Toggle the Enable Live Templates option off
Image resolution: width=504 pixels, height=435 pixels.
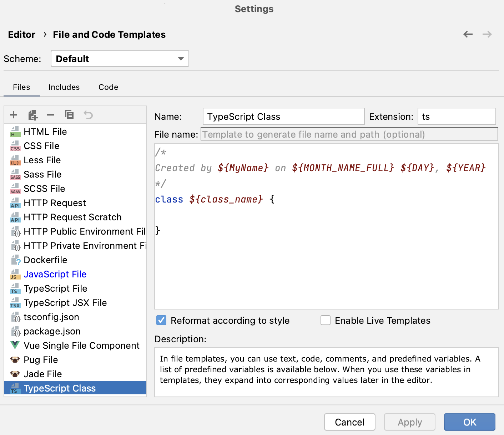[x=325, y=320]
